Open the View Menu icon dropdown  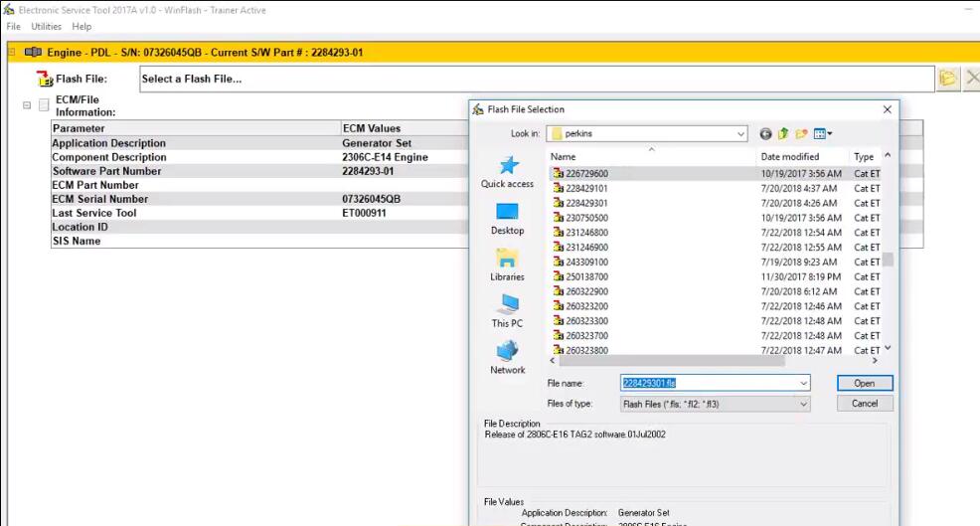[823, 134]
